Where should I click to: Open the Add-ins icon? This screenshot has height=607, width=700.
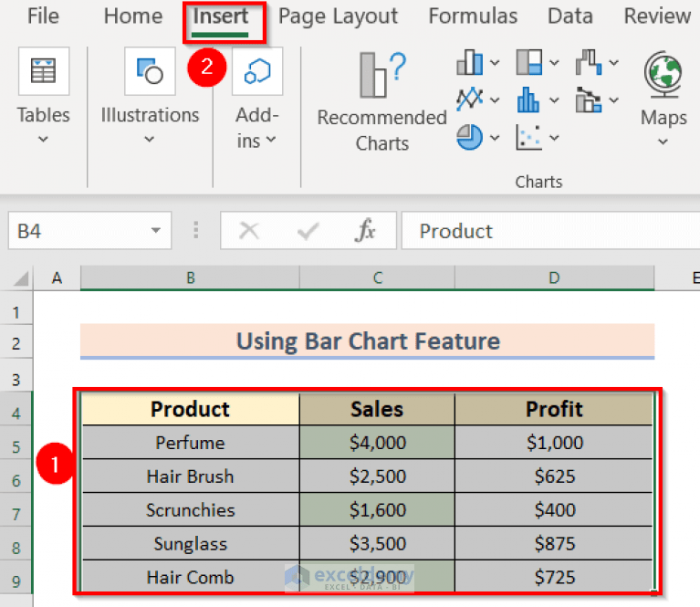[x=257, y=71]
